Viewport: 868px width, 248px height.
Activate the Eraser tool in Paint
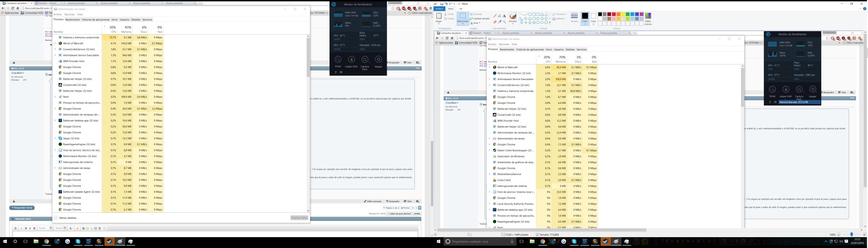[495, 22]
